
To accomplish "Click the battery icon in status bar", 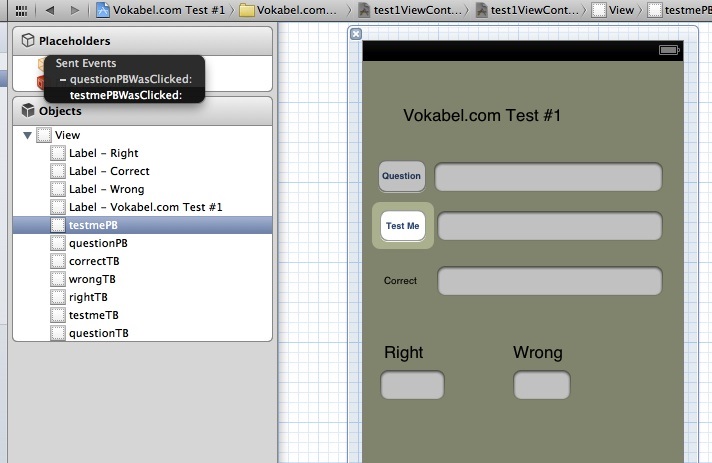I will coord(669,50).
